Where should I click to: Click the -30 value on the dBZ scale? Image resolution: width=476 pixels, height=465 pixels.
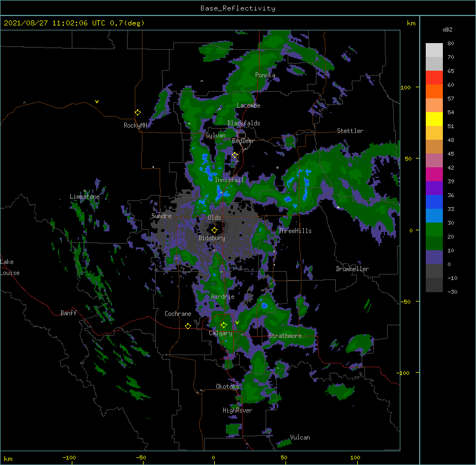click(x=452, y=292)
